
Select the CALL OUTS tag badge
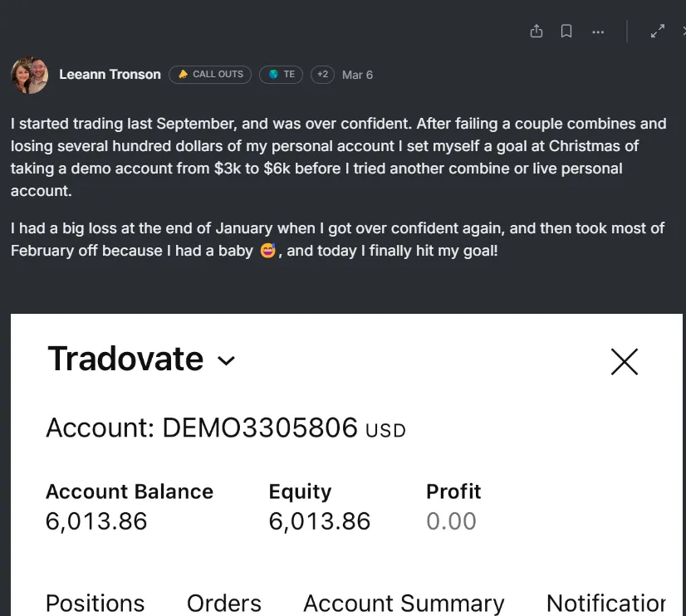tap(210, 75)
